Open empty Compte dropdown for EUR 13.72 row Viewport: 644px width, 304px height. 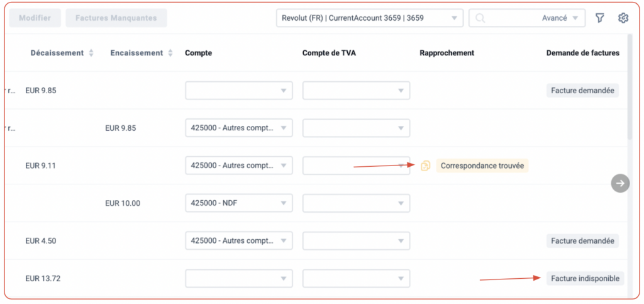(x=239, y=279)
